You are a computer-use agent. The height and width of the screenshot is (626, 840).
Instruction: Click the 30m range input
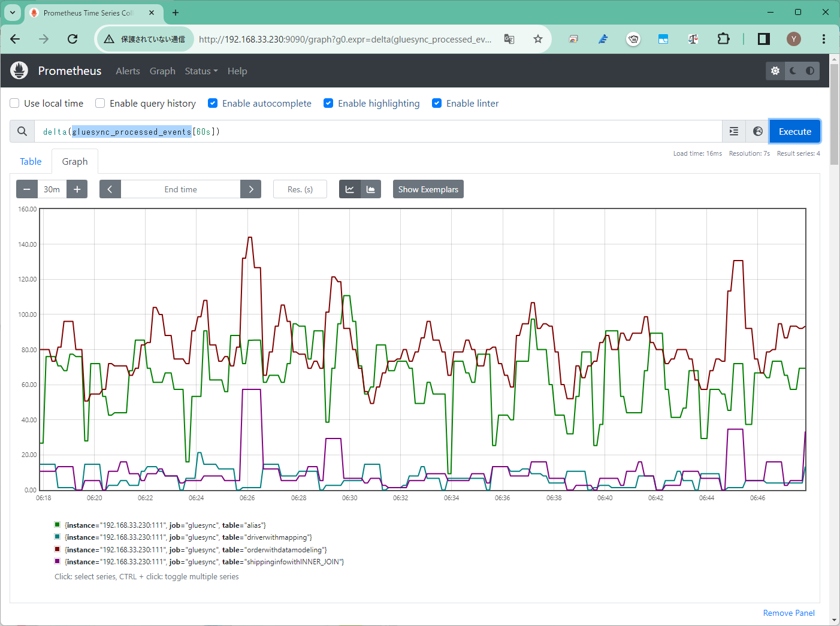(x=52, y=189)
